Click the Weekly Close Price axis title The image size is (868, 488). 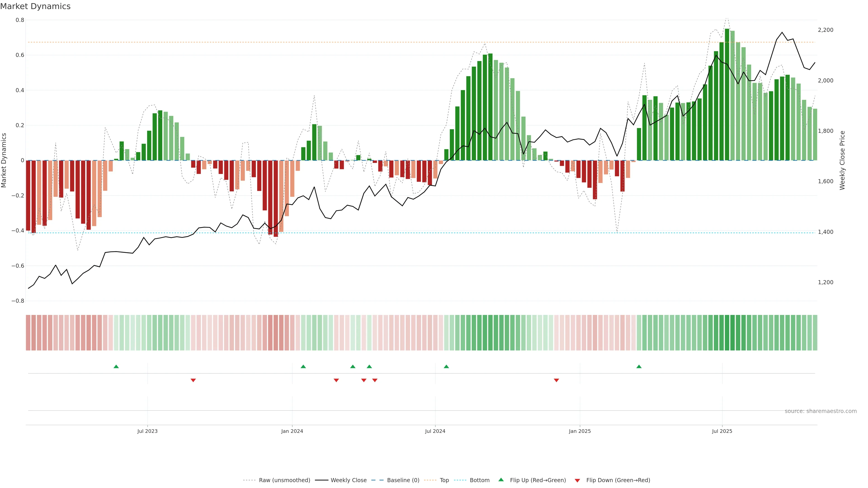pos(842,160)
